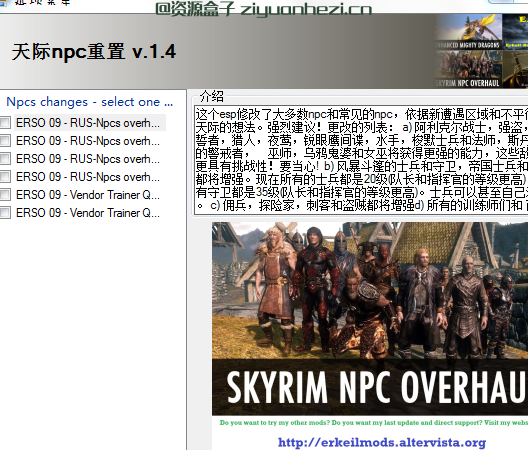Tick the second ERSO 09 RUS-Npcs overh checkbox
This screenshot has height=450, width=528.
[x=5, y=140]
